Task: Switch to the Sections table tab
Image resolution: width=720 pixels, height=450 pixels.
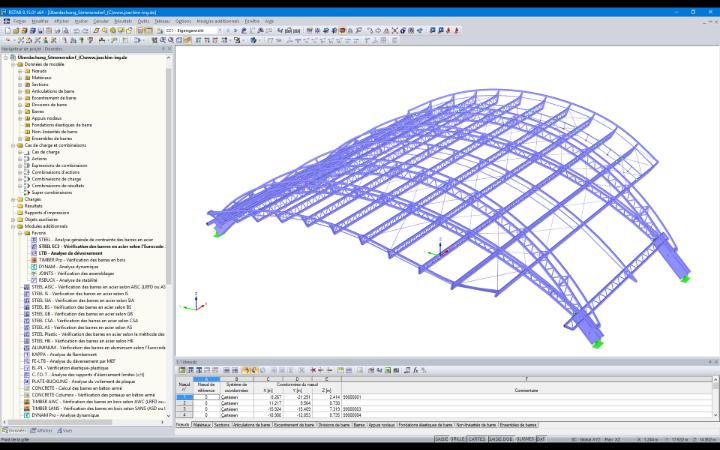Action: coord(222,425)
